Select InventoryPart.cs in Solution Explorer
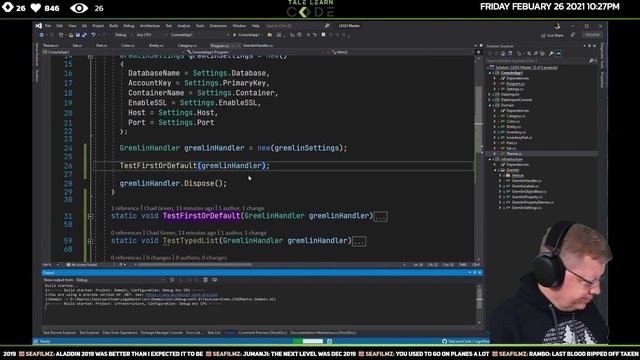The height and width of the screenshot is (360, 640). click(519, 138)
